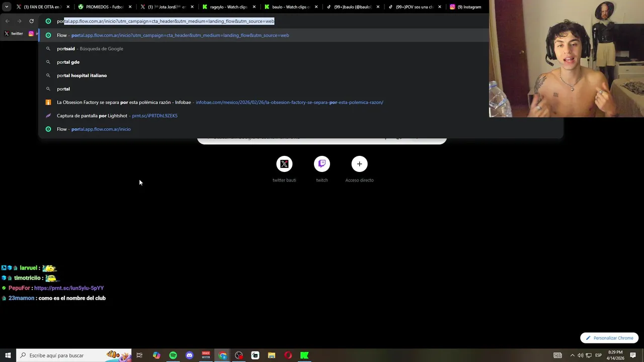Open the touch keyboard tray icon
Viewport: 644px width, 362px height.
557,355
